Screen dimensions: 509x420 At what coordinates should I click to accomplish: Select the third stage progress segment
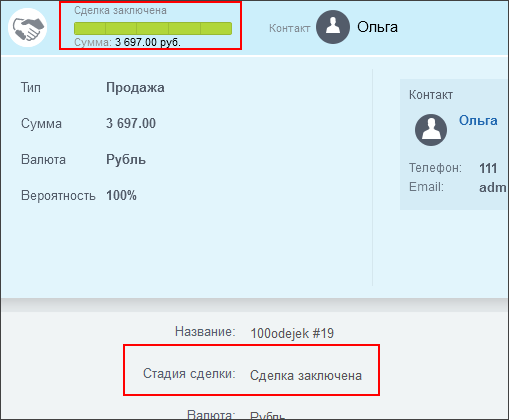tap(153, 28)
